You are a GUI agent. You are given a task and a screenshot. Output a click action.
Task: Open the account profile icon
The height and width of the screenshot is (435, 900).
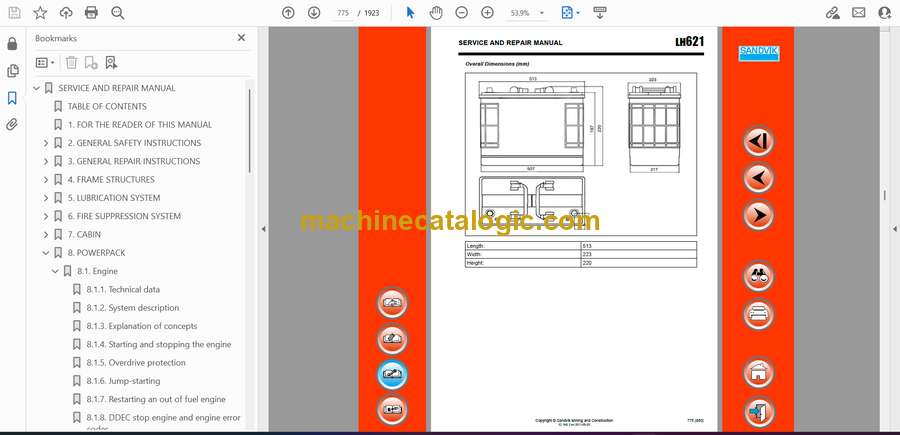coord(885,13)
